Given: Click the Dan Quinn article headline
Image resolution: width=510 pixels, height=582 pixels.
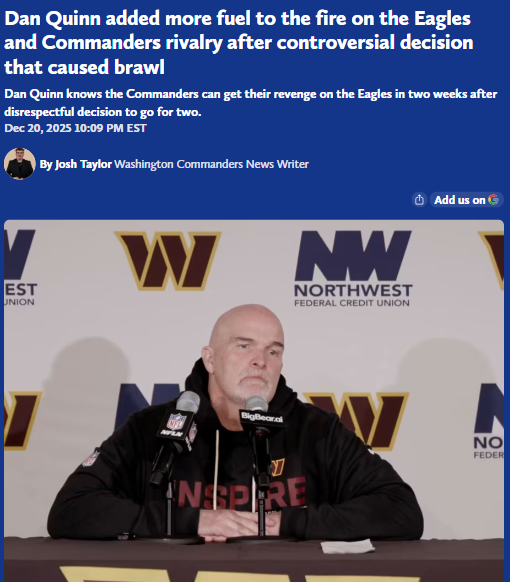Looking at the screenshot, I should pos(239,43).
